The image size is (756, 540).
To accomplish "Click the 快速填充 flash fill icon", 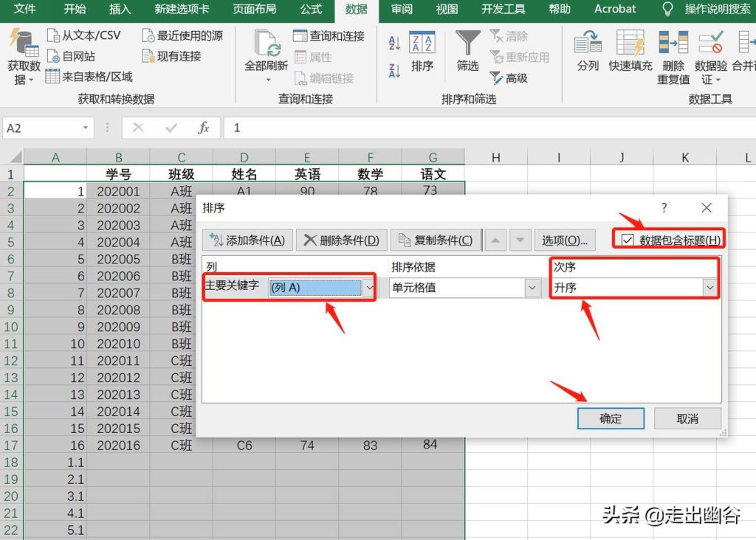I will coord(630,42).
